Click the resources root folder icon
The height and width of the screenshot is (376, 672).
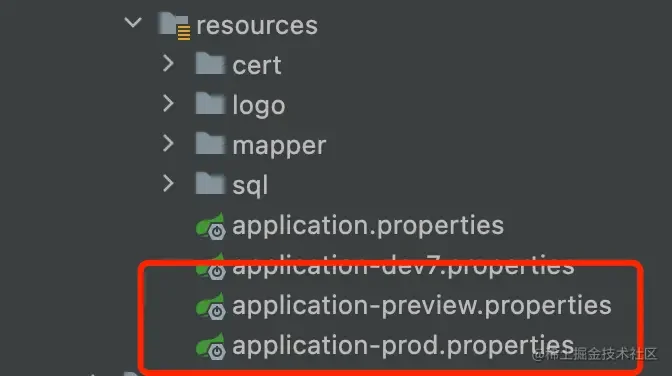pos(174,26)
